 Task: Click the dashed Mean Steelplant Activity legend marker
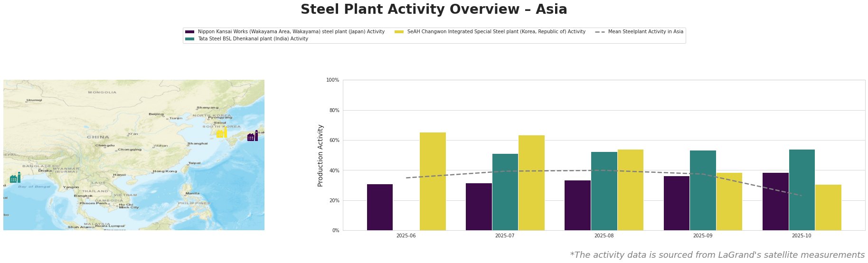600,32
